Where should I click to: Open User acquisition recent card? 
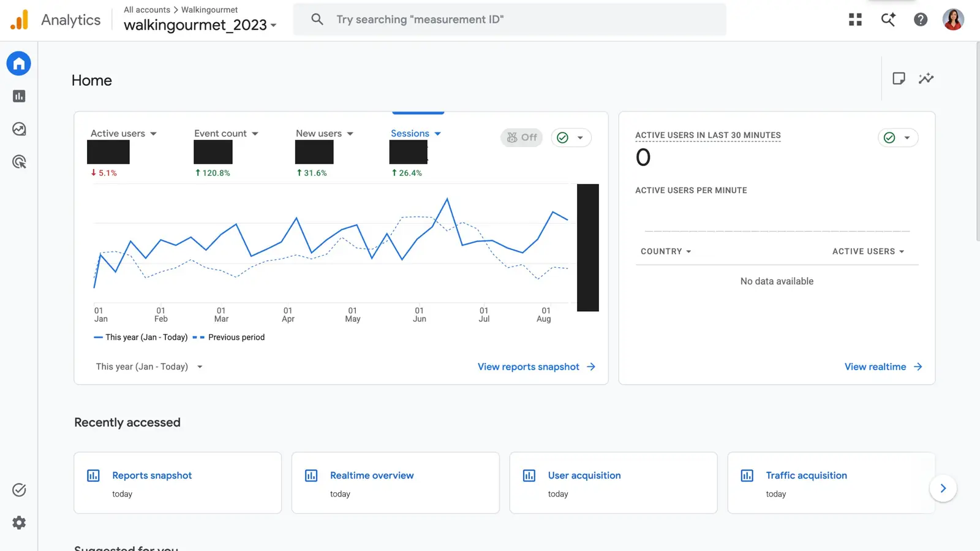click(613, 483)
